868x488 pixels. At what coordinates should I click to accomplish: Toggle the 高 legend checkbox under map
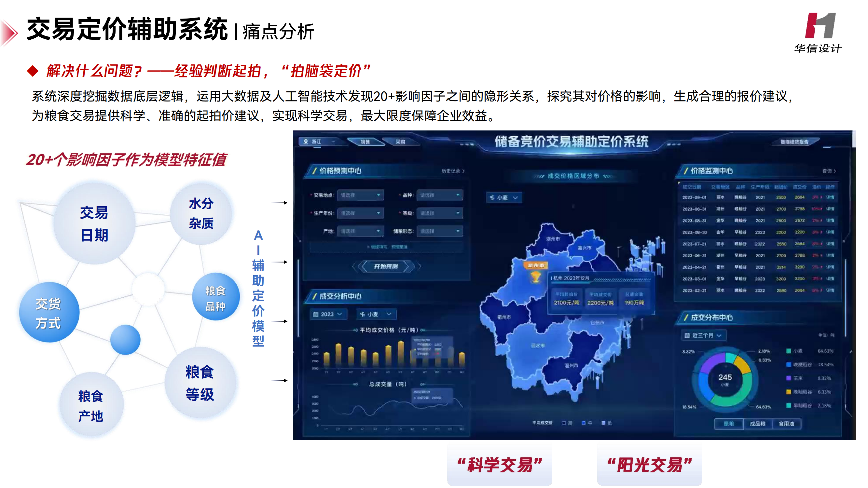click(x=564, y=423)
